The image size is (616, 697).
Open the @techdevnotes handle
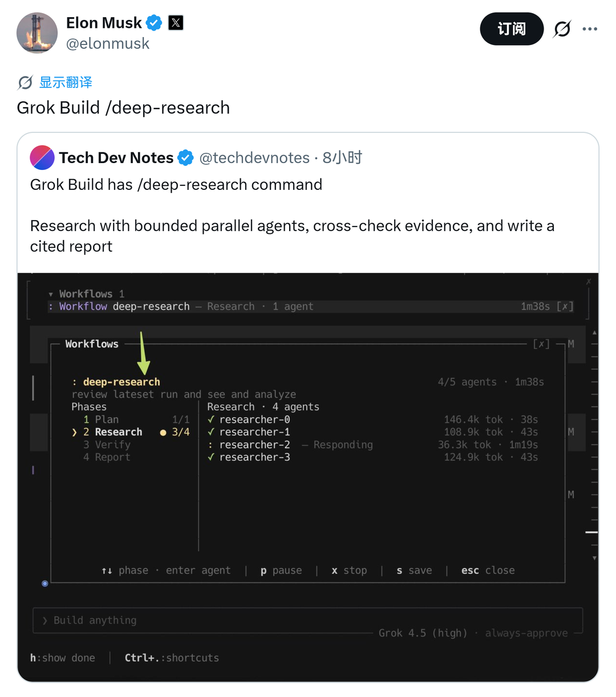pyautogui.click(x=254, y=158)
